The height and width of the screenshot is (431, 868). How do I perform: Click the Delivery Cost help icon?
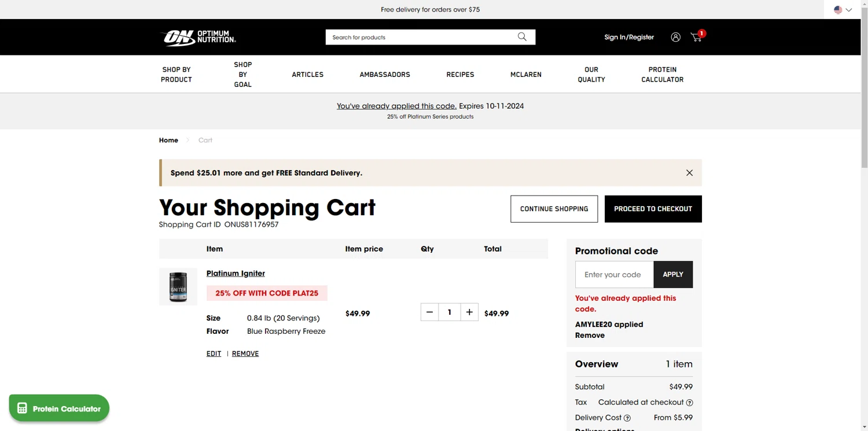pyautogui.click(x=627, y=418)
